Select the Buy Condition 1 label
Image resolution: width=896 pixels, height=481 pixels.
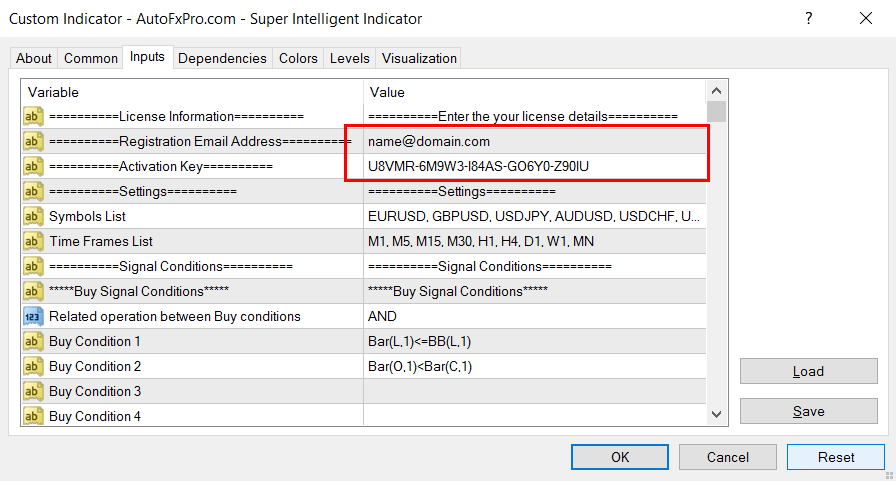[95, 342]
